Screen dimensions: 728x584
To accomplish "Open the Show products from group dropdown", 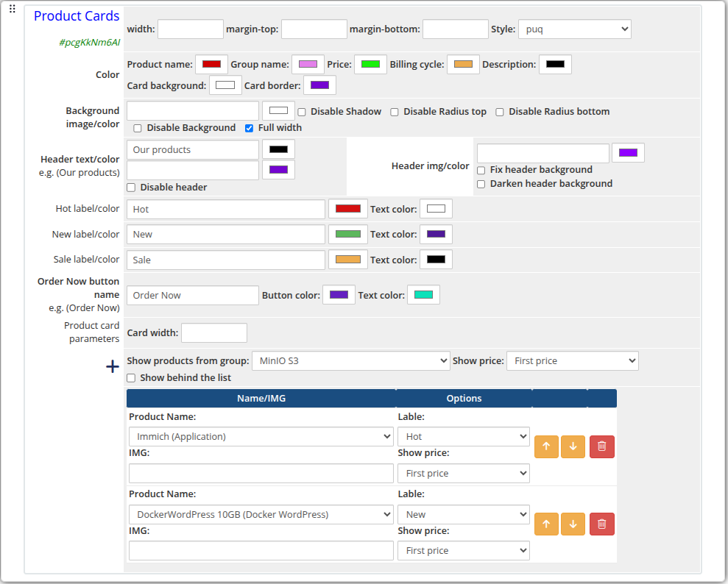I will pyautogui.click(x=351, y=360).
